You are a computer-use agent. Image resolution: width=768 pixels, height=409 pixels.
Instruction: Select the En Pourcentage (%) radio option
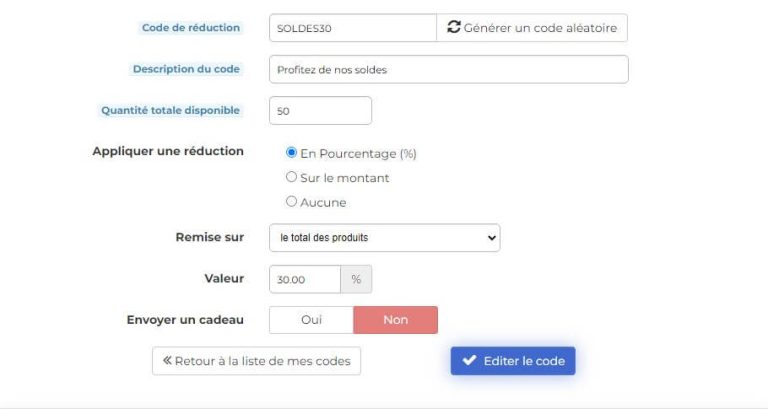point(292,153)
